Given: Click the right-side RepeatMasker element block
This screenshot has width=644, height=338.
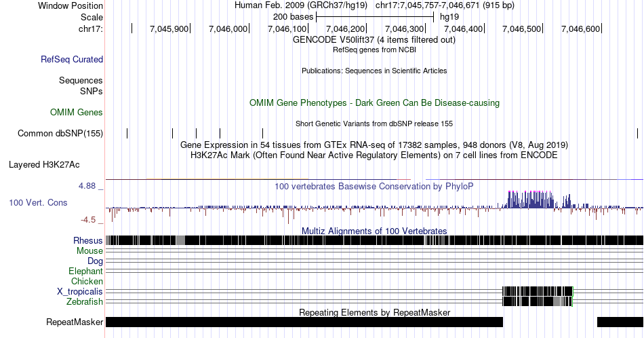Looking at the screenshot, I should click(x=620, y=322).
